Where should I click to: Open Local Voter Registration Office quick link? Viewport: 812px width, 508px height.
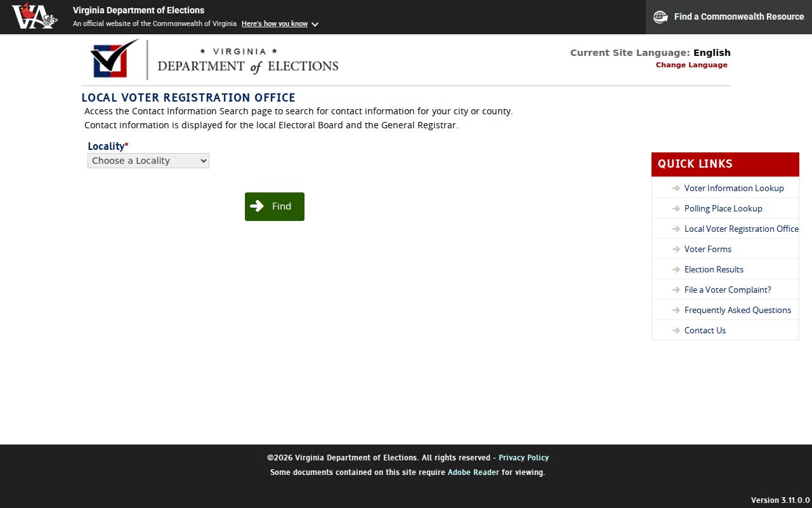tap(742, 229)
